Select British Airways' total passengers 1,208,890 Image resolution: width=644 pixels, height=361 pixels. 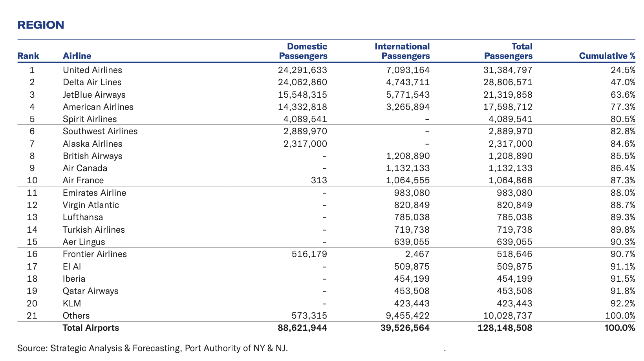click(508, 156)
